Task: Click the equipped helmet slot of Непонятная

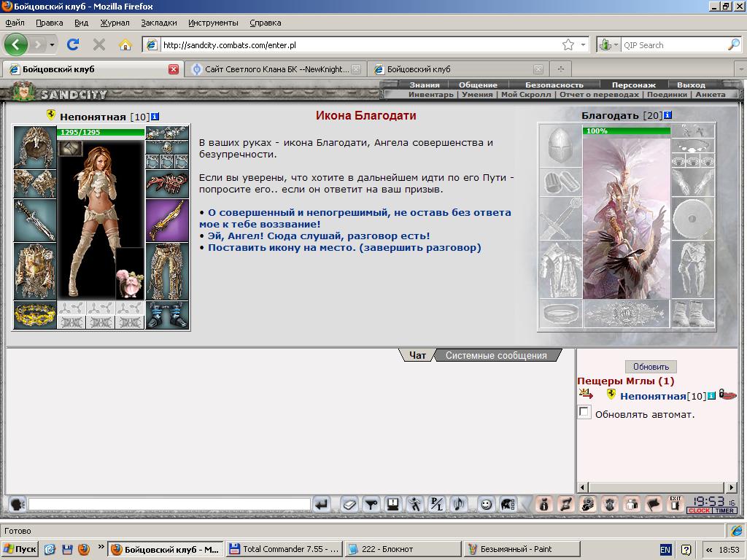Action: [x=35, y=147]
